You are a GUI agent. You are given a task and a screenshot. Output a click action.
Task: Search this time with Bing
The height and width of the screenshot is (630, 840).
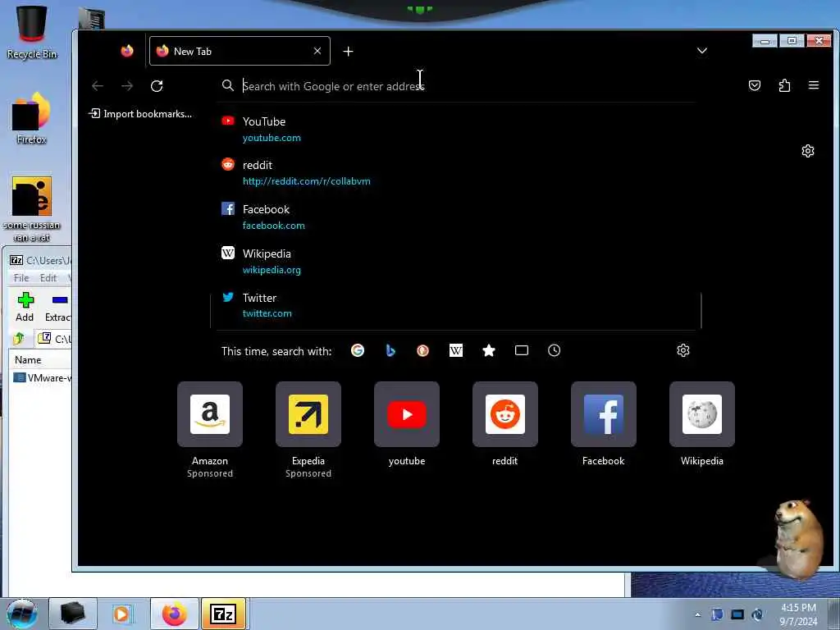click(390, 350)
